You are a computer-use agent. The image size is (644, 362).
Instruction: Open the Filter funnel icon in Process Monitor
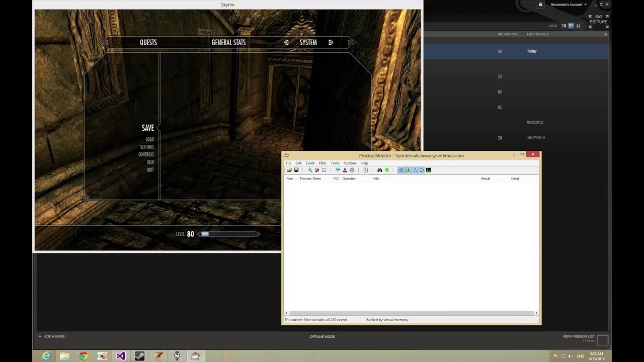click(x=338, y=170)
